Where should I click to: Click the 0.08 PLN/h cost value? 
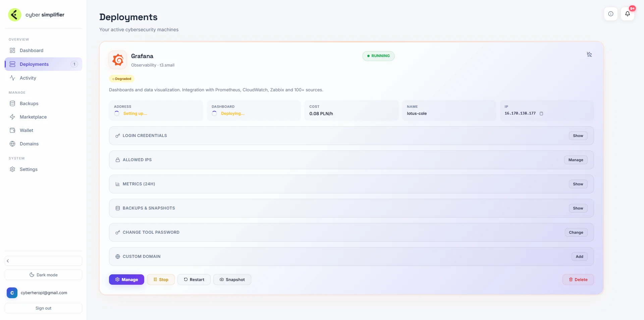tap(321, 113)
